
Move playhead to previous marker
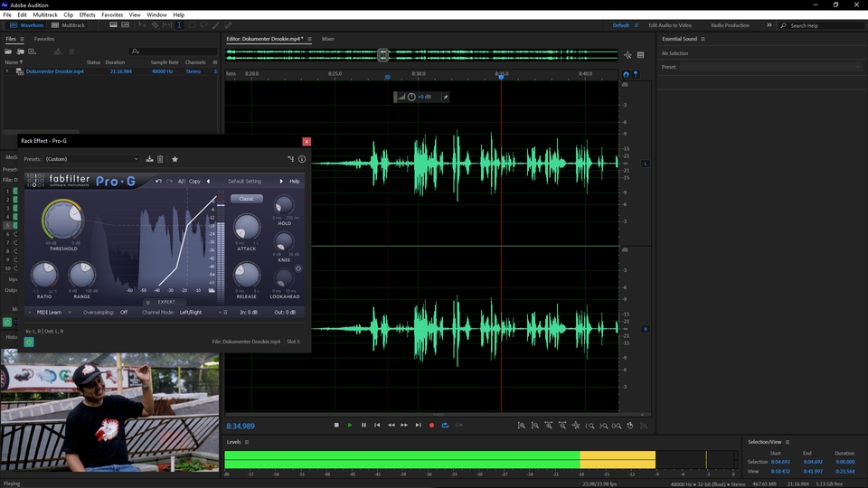coord(377,425)
